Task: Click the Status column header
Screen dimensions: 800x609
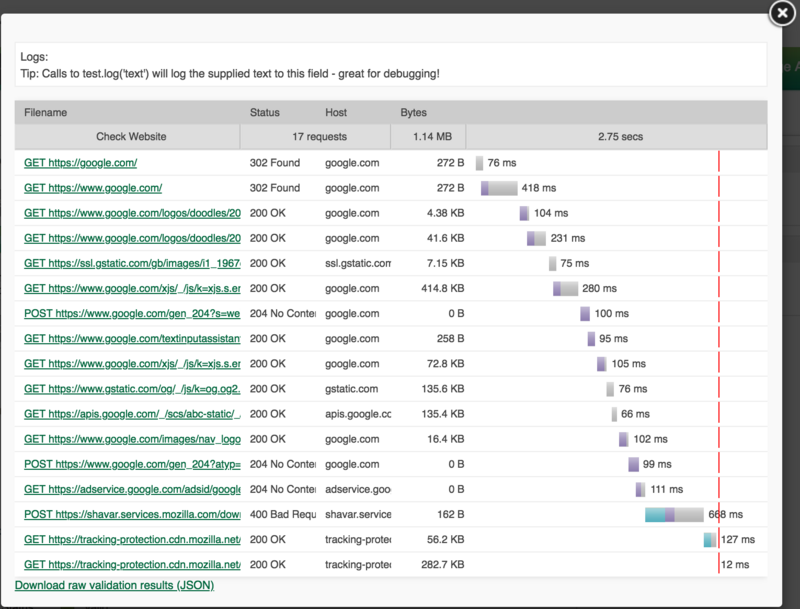Action: click(265, 113)
